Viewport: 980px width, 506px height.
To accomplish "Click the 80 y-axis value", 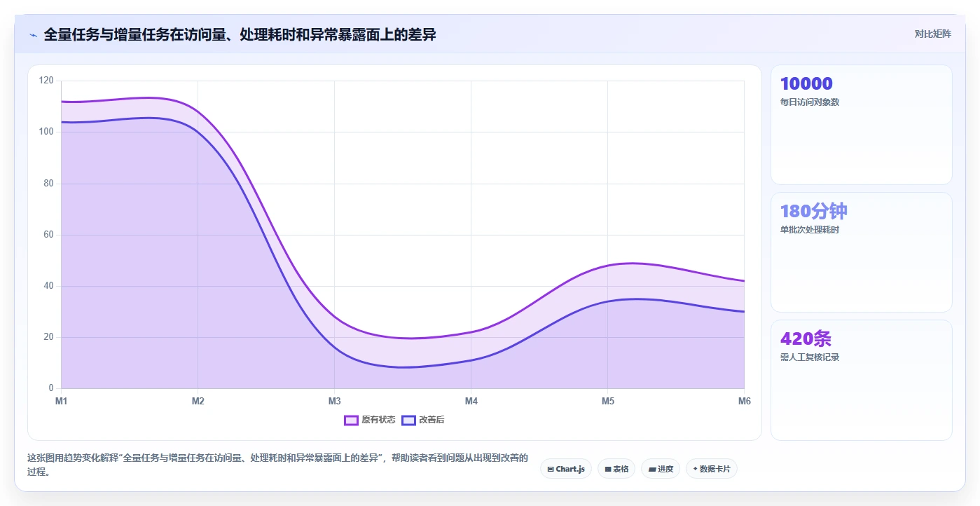I will click(x=48, y=184).
